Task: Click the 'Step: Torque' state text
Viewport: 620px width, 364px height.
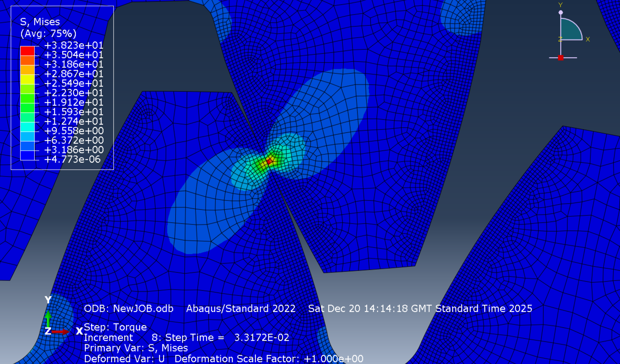Action: tap(115, 327)
